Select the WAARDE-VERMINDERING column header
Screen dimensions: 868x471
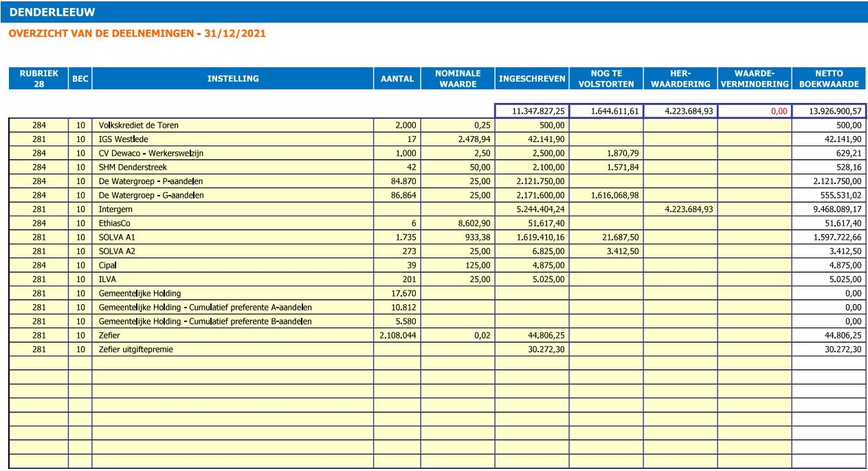[755, 78]
